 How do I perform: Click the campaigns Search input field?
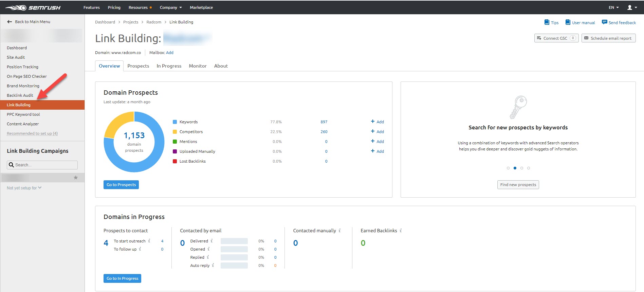coord(45,165)
